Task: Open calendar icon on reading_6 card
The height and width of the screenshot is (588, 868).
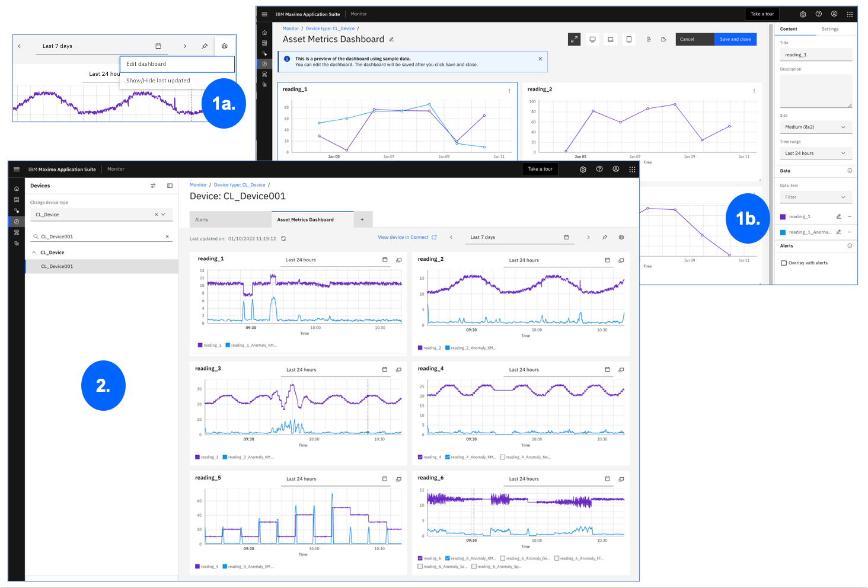Action: pos(607,478)
